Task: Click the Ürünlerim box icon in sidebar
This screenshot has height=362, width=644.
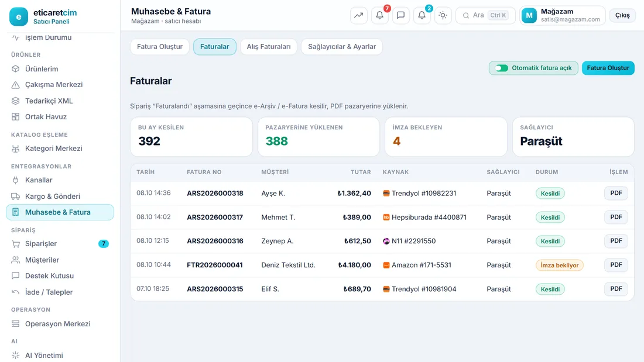Action: coord(16,69)
